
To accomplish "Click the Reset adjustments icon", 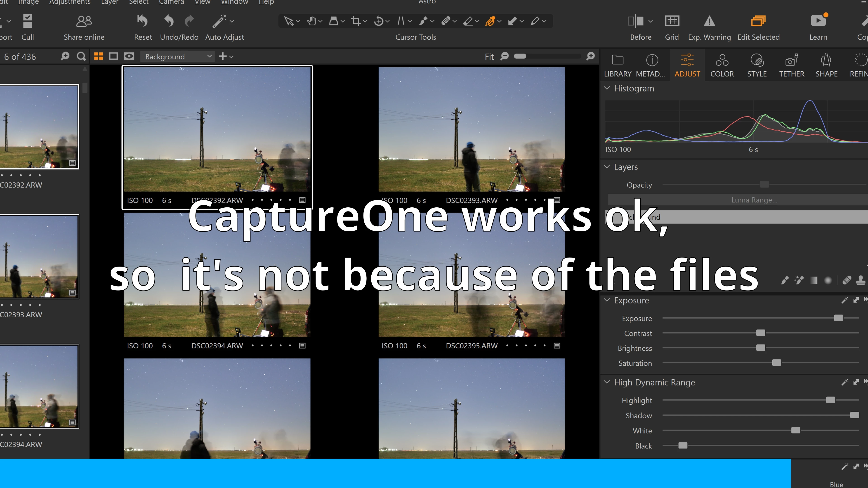I will 143,21.
